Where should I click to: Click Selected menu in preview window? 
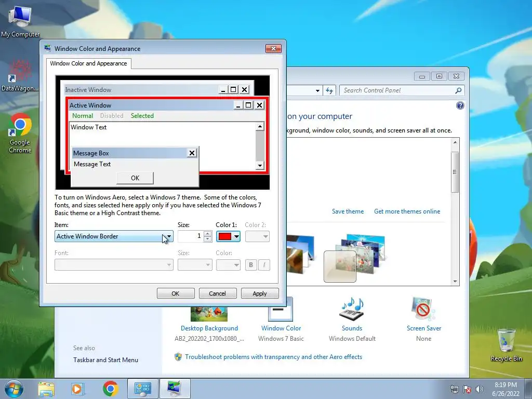(142, 116)
